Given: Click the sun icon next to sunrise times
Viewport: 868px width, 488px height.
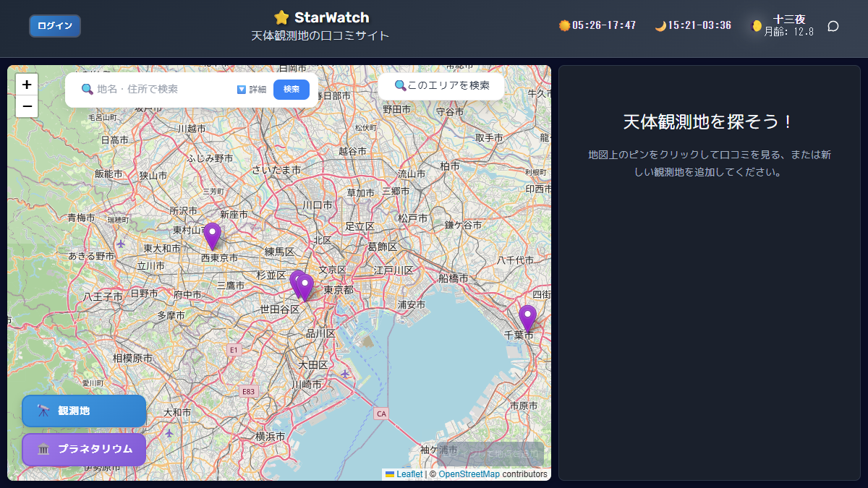Looking at the screenshot, I should [566, 25].
